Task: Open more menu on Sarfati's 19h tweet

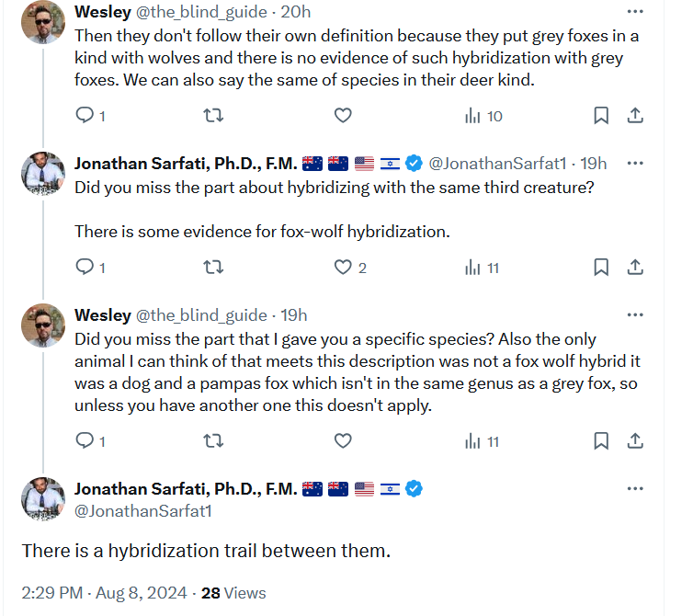Action: [634, 164]
